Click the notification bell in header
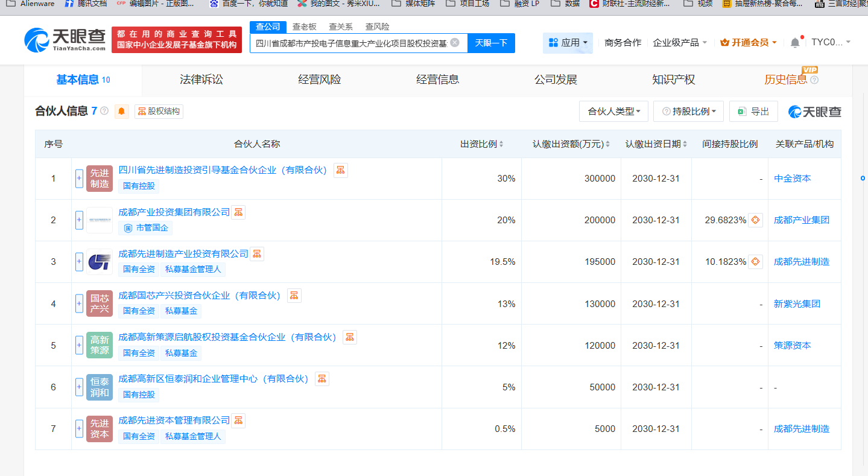Viewport: 868px width, 476px height. click(x=795, y=43)
